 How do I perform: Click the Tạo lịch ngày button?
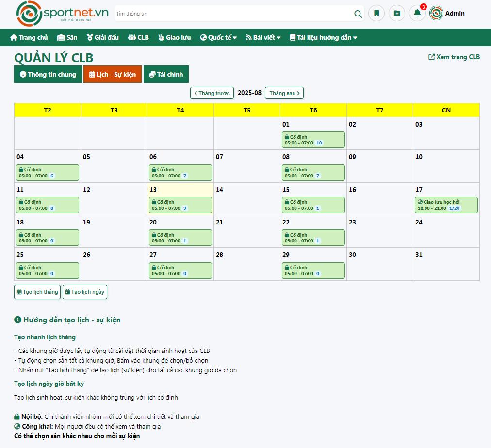(x=84, y=292)
